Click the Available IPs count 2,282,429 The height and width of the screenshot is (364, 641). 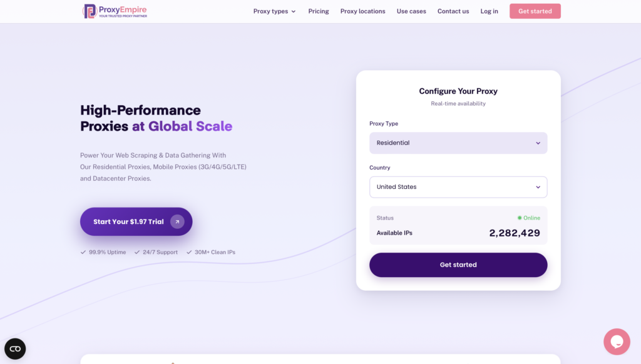[514, 233]
